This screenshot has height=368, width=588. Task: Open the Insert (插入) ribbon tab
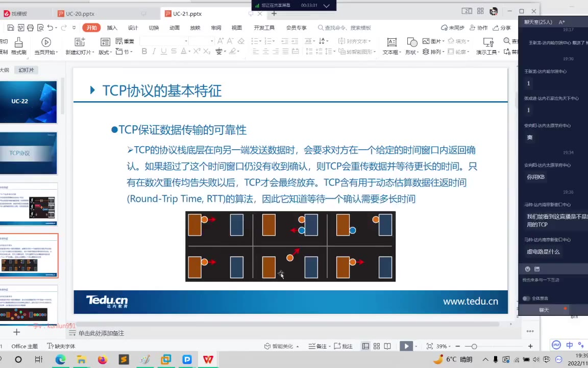point(112,28)
